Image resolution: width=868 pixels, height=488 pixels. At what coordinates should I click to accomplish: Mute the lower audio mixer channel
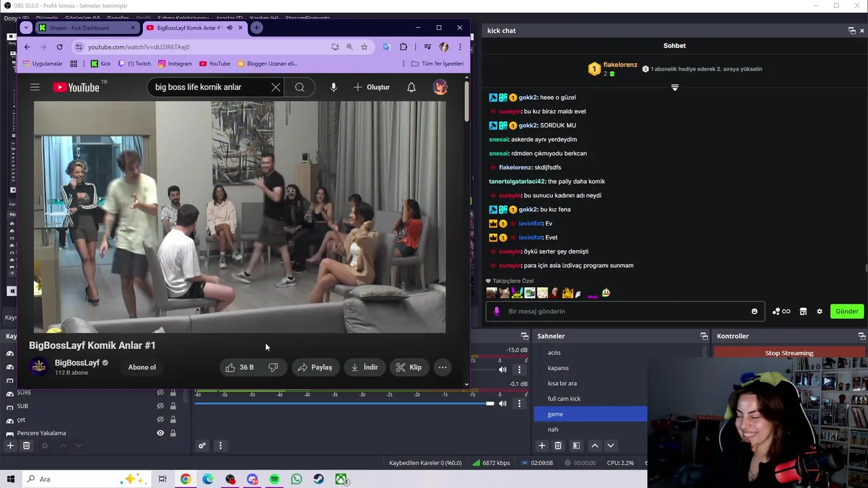(x=502, y=403)
